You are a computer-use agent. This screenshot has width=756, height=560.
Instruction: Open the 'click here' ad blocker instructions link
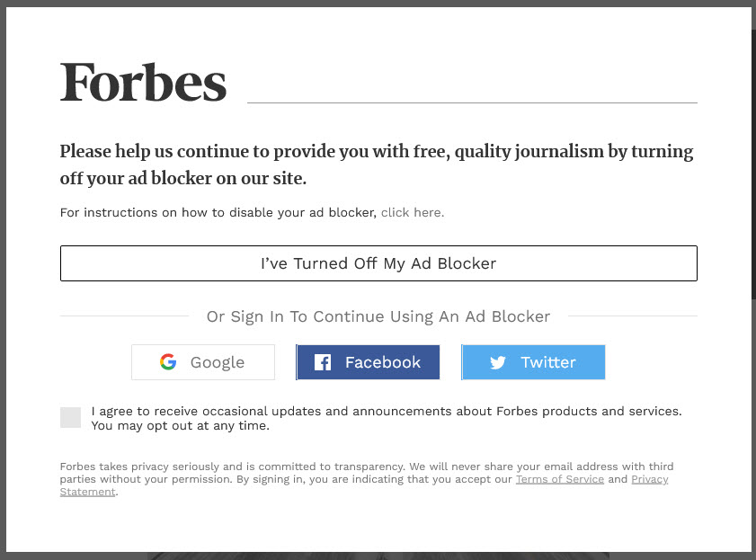413,212
